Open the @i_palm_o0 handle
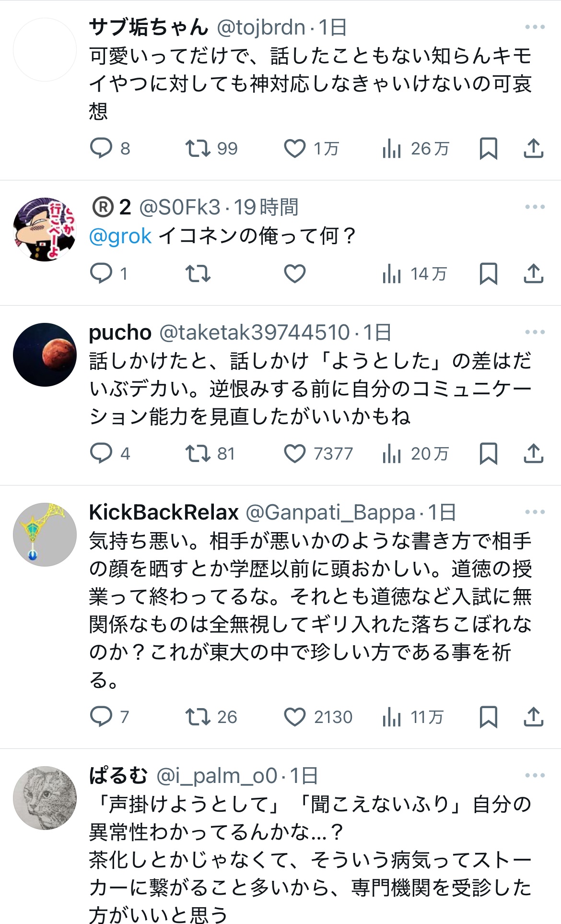561x924 pixels. [x=217, y=776]
